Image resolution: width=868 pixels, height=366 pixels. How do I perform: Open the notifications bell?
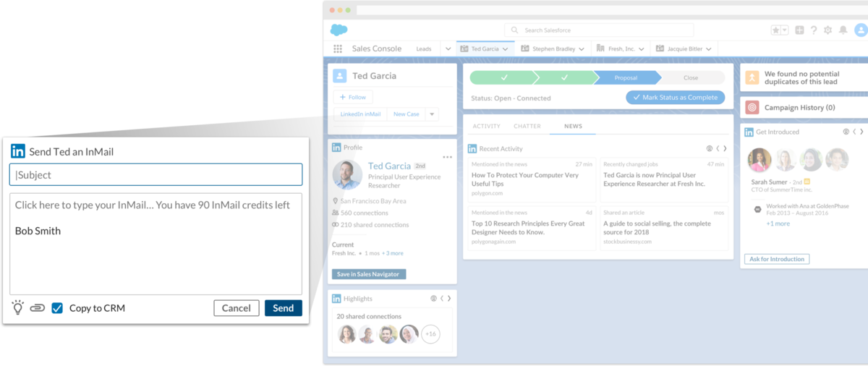(x=843, y=30)
